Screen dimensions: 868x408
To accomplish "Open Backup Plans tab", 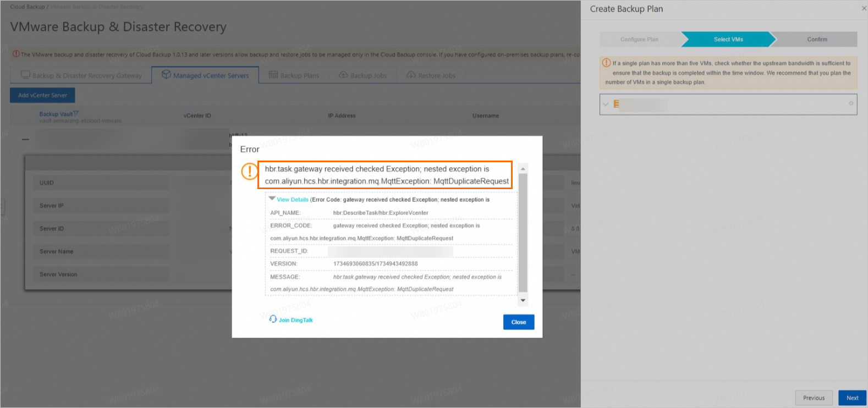I will (x=294, y=75).
